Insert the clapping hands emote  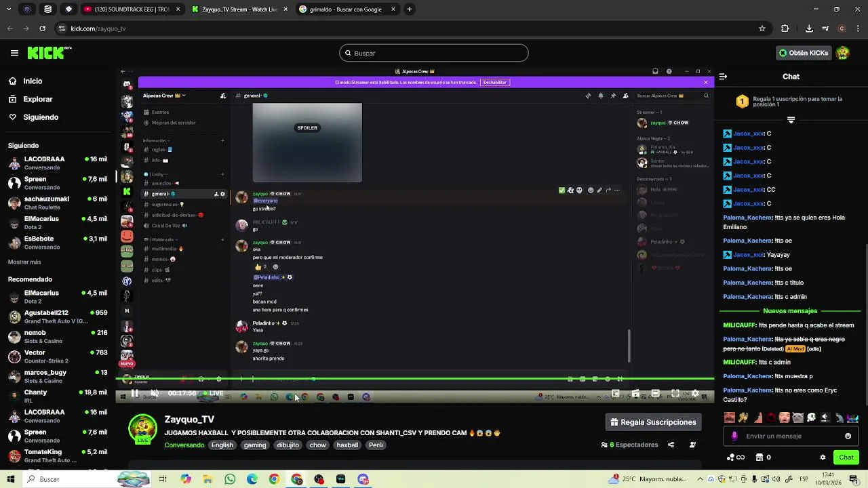pyautogui.click(x=743, y=418)
